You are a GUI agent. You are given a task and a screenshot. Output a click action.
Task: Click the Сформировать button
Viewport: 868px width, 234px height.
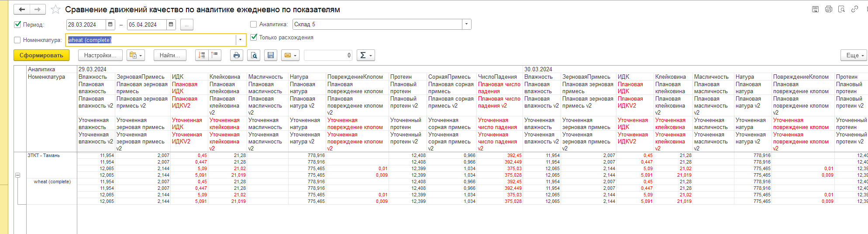pyautogui.click(x=41, y=55)
